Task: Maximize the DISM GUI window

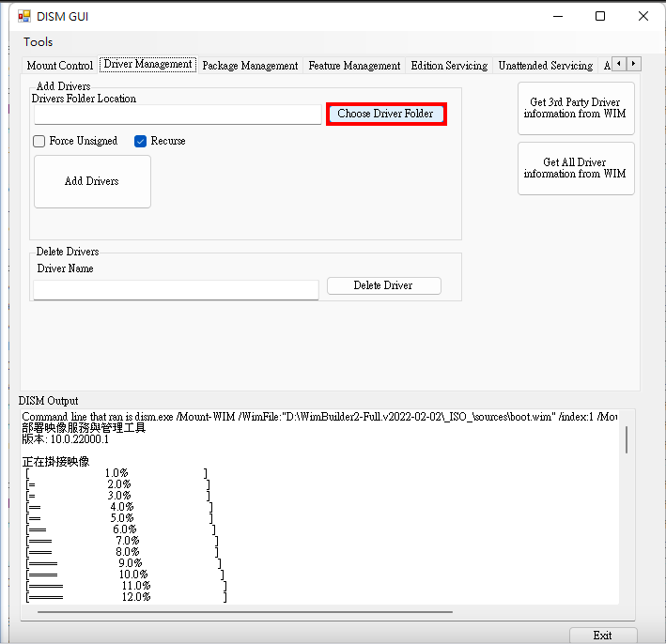Action: [599, 16]
